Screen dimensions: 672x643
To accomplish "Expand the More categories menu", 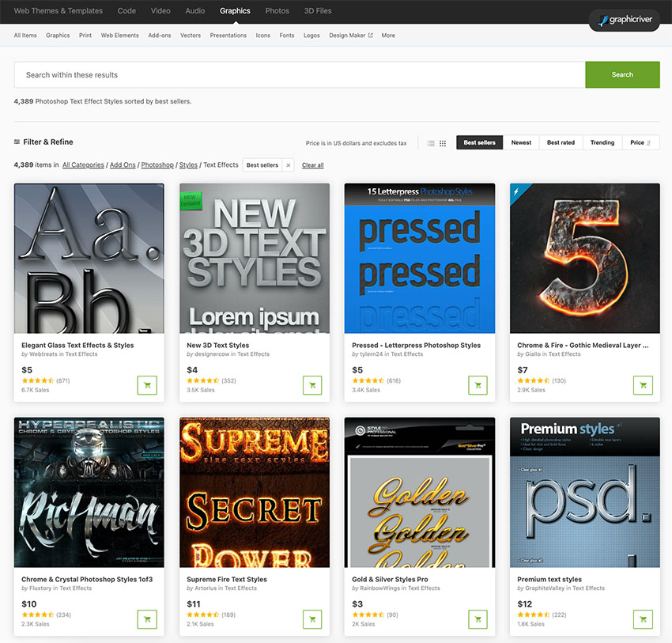I will pos(387,35).
